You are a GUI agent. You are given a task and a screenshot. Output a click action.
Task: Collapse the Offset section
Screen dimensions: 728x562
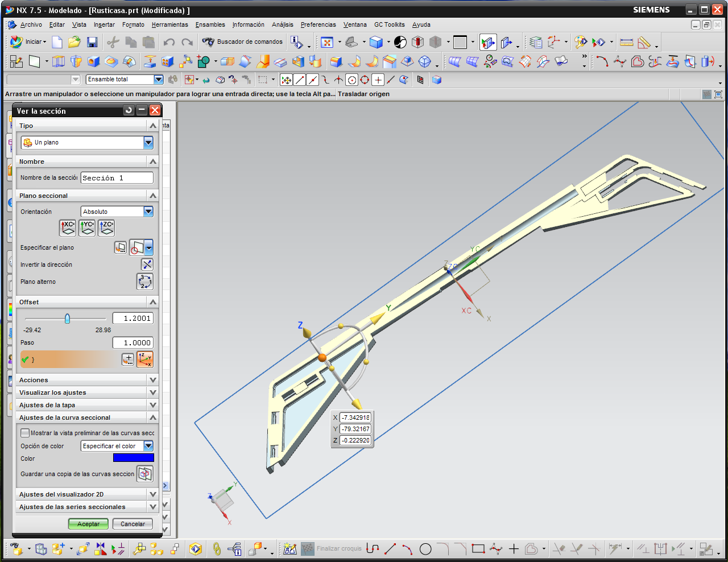[x=87, y=302]
